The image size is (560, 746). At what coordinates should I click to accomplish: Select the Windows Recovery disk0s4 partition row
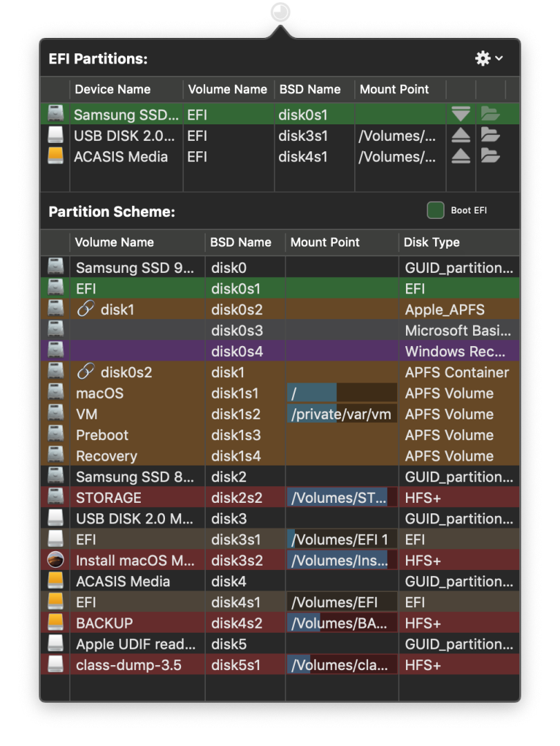click(x=276, y=352)
